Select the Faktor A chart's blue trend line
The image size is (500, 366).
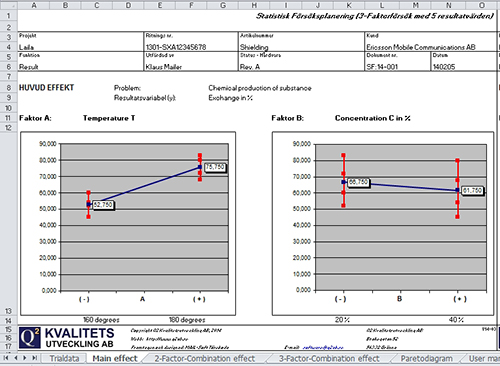click(144, 186)
